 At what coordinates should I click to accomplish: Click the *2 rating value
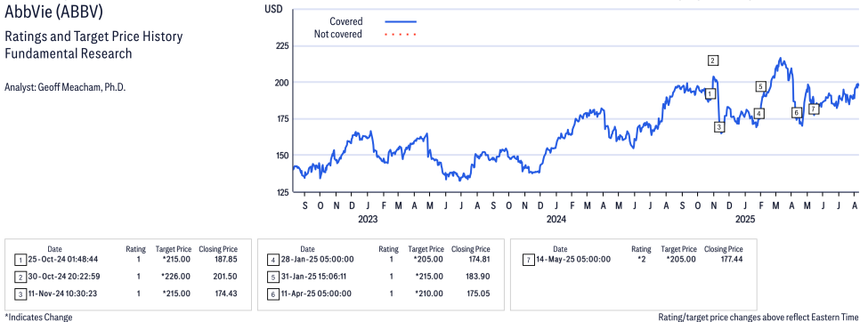641,259
